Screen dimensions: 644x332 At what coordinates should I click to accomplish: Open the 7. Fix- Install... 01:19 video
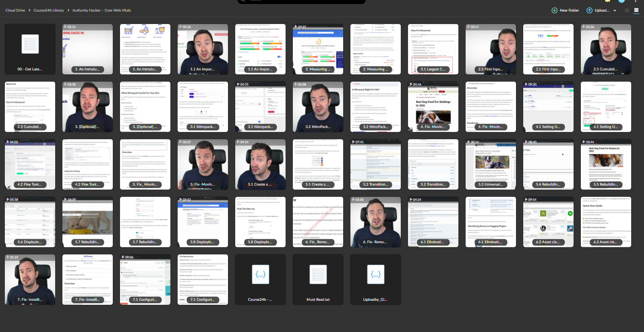pyautogui.click(x=30, y=280)
